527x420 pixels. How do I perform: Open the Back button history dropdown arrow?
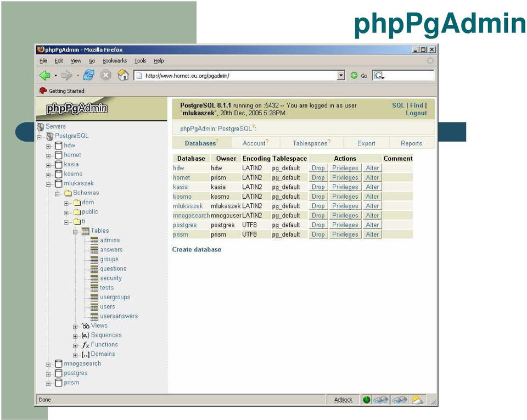[x=55, y=76]
